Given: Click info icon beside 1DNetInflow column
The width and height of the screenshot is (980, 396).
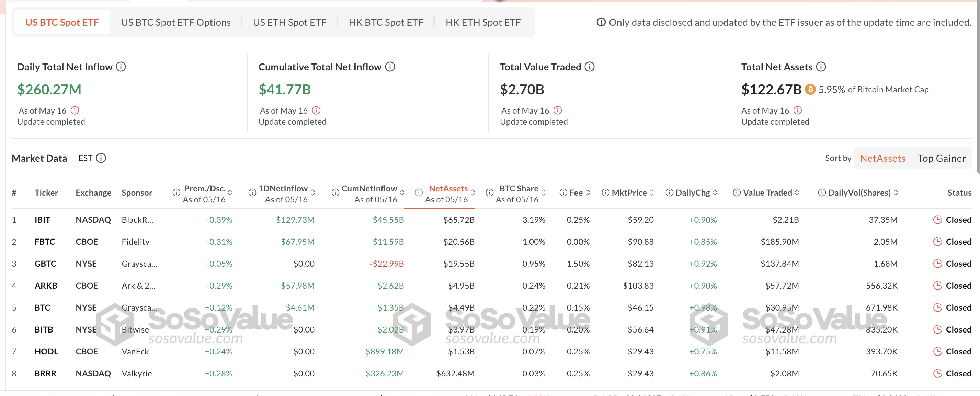Looking at the screenshot, I should 252,193.
